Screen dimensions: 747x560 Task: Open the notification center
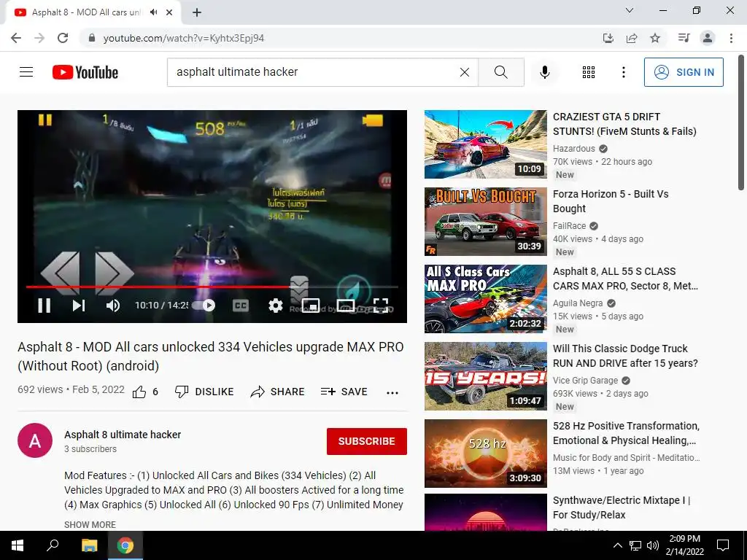pyautogui.click(x=723, y=545)
